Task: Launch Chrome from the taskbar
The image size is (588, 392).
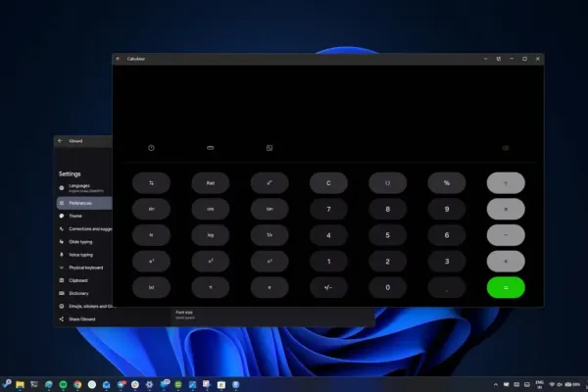Action: pos(77,384)
